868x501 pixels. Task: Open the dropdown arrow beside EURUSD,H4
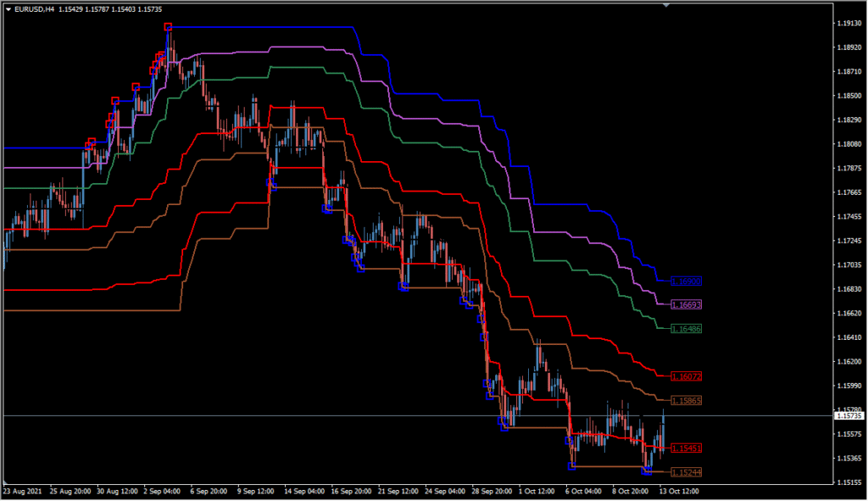(8, 9)
